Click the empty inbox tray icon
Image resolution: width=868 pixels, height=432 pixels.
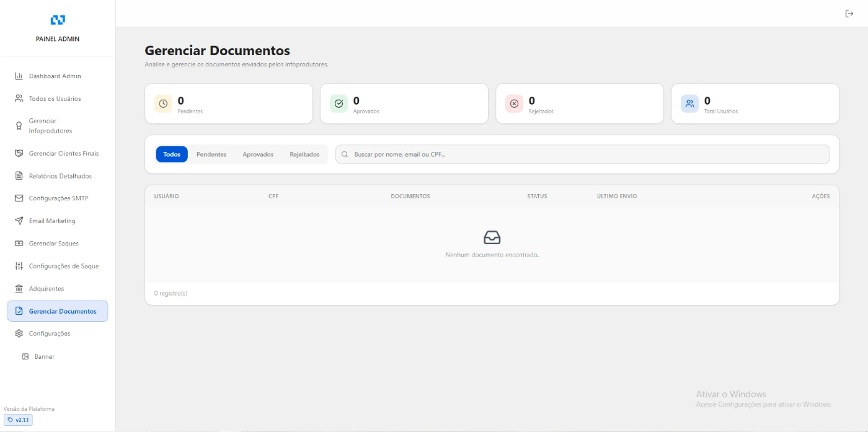coord(492,237)
